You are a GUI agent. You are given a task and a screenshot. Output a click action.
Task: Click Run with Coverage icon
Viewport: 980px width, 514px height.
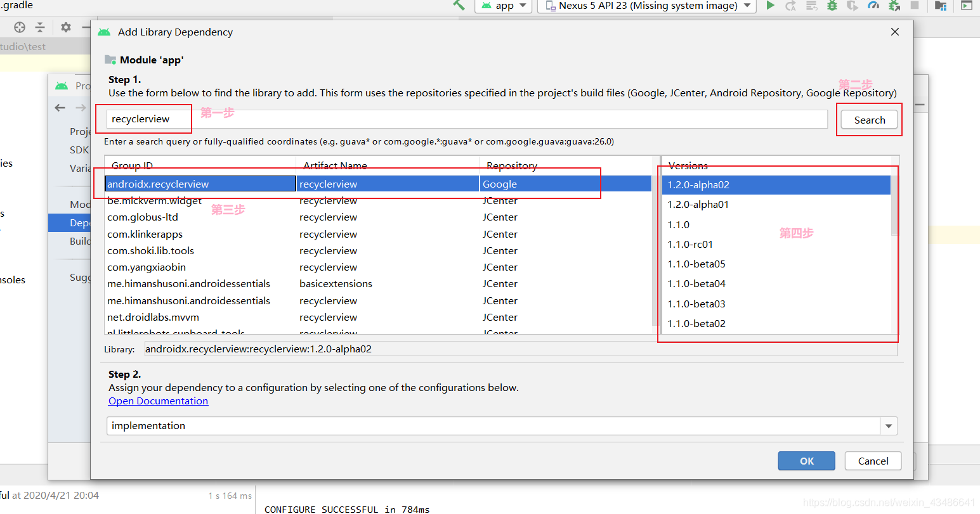click(853, 6)
